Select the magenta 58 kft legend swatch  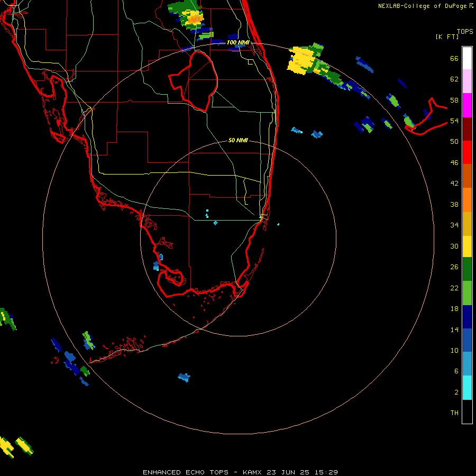tap(467, 105)
